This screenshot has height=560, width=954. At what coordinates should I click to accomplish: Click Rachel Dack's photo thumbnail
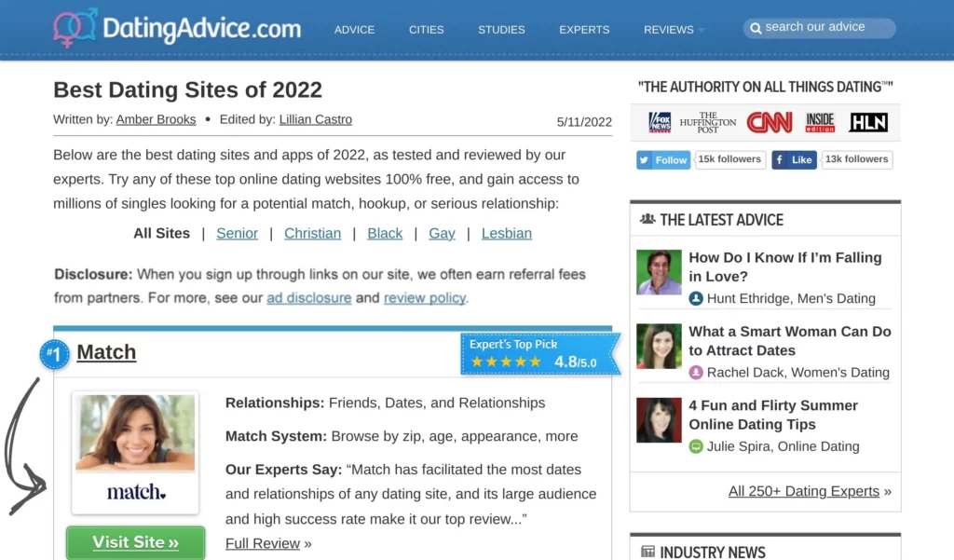pos(659,347)
